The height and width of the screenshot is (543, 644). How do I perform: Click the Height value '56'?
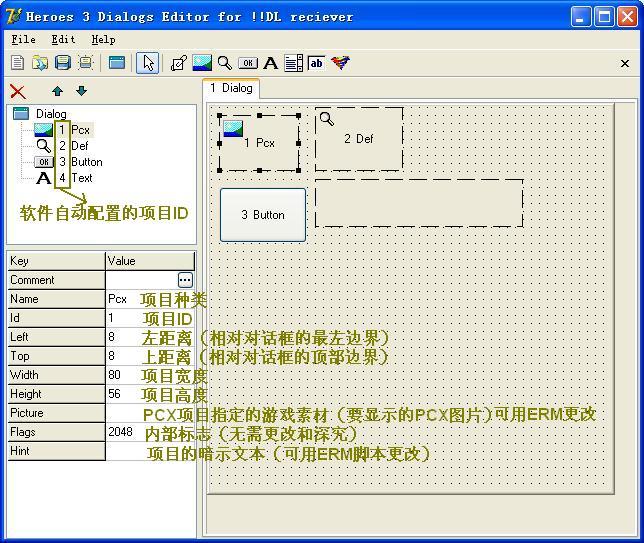115,393
